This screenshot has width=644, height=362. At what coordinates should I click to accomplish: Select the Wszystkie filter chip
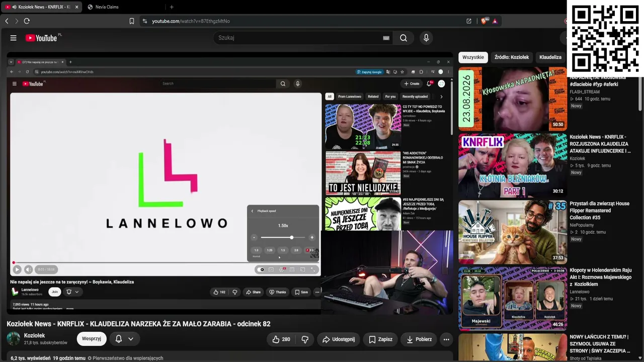click(x=473, y=57)
